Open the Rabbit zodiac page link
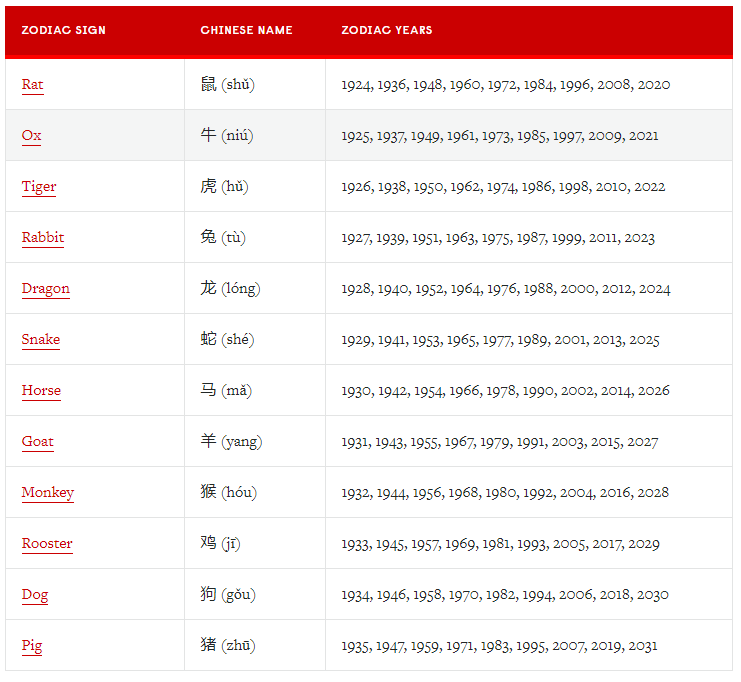Viewport: 741px width, 682px height. pyautogui.click(x=43, y=238)
